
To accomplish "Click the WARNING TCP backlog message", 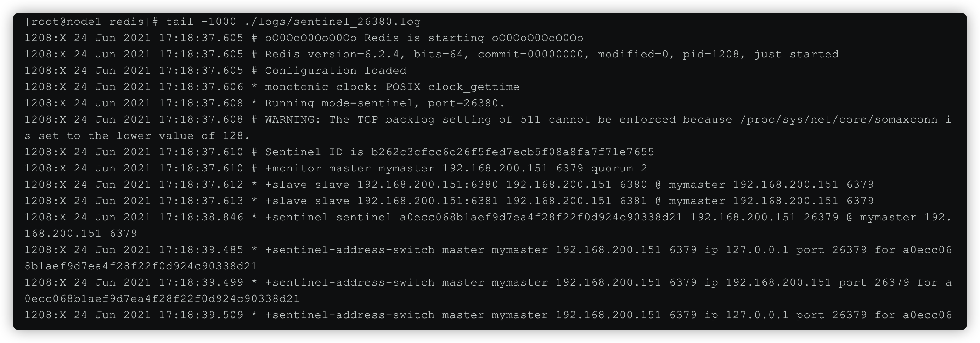I will tap(488, 128).
